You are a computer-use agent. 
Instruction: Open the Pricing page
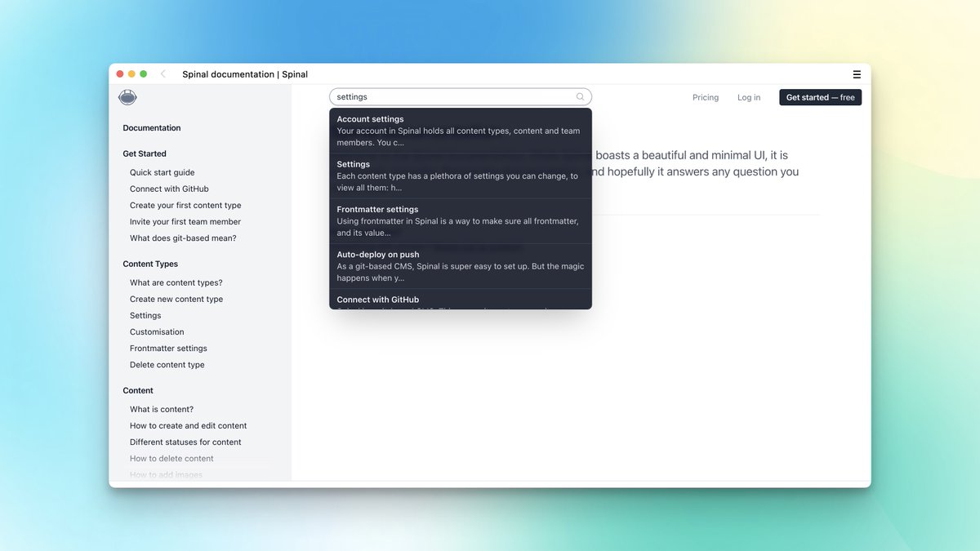click(706, 97)
